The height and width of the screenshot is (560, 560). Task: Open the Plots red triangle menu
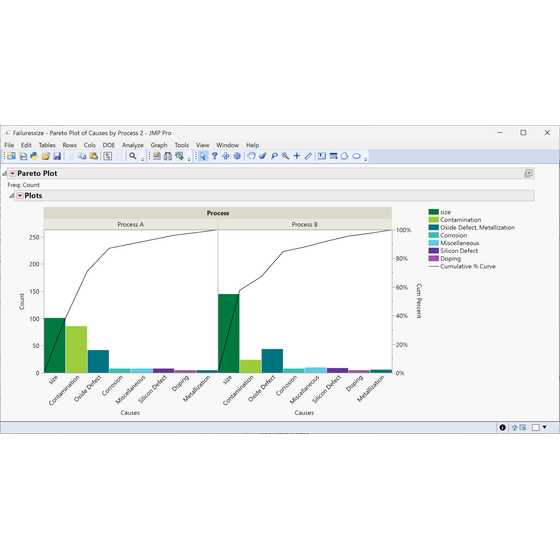pyautogui.click(x=20, y=196)
